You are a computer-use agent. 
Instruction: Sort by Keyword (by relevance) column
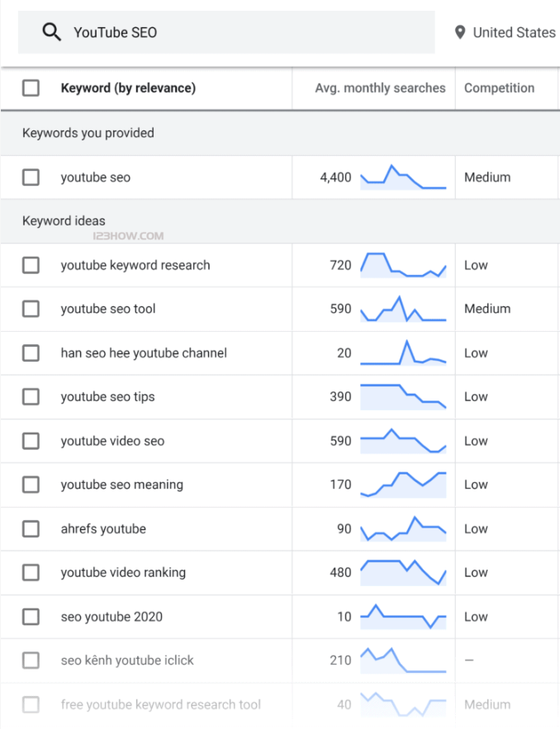[x=128, y=88]
